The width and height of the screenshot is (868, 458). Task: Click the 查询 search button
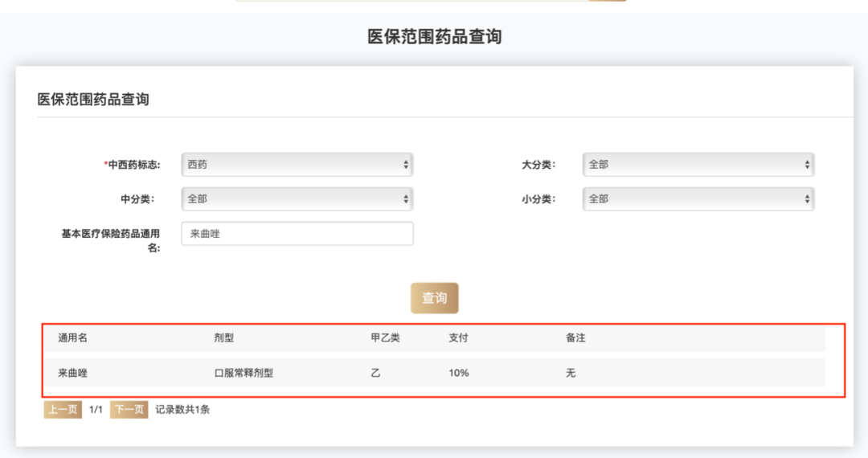click(x=435, y=298)
